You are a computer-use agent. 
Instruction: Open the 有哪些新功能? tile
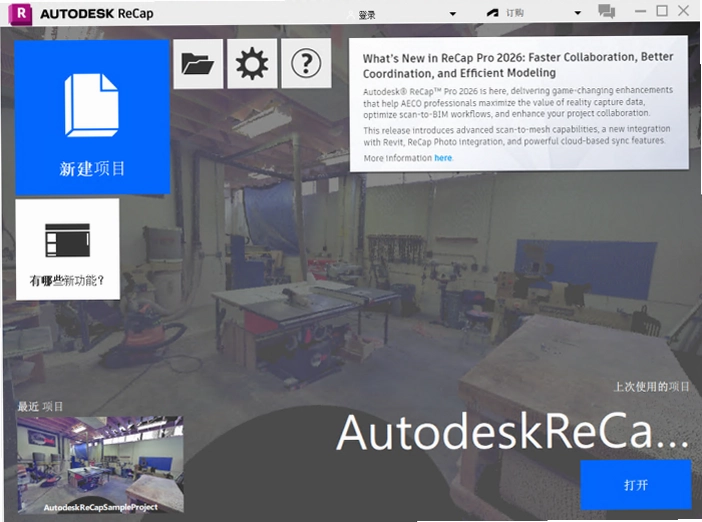pos(68,249)
